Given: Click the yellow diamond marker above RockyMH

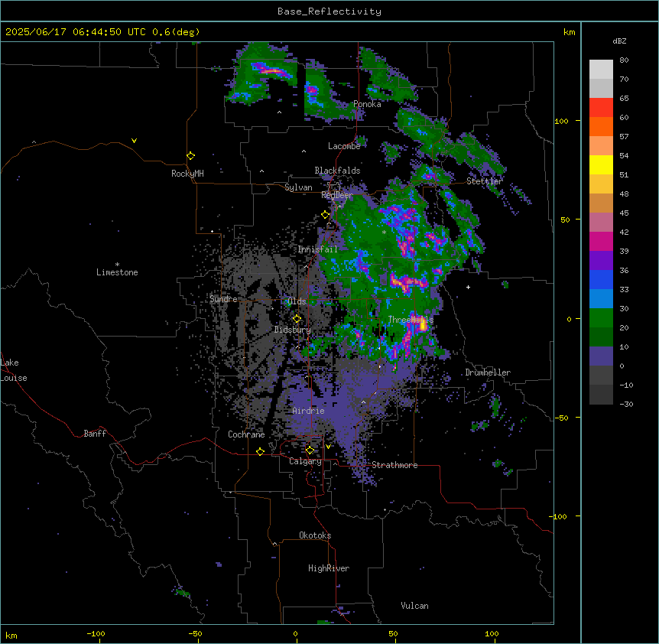Looking at the screenshot, I should [190, 156].
